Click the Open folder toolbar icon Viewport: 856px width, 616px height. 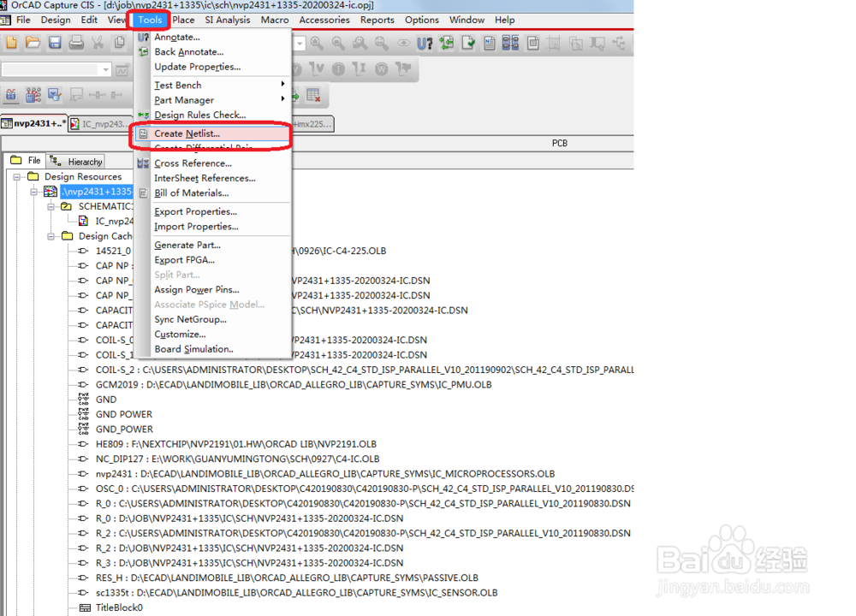33,43
